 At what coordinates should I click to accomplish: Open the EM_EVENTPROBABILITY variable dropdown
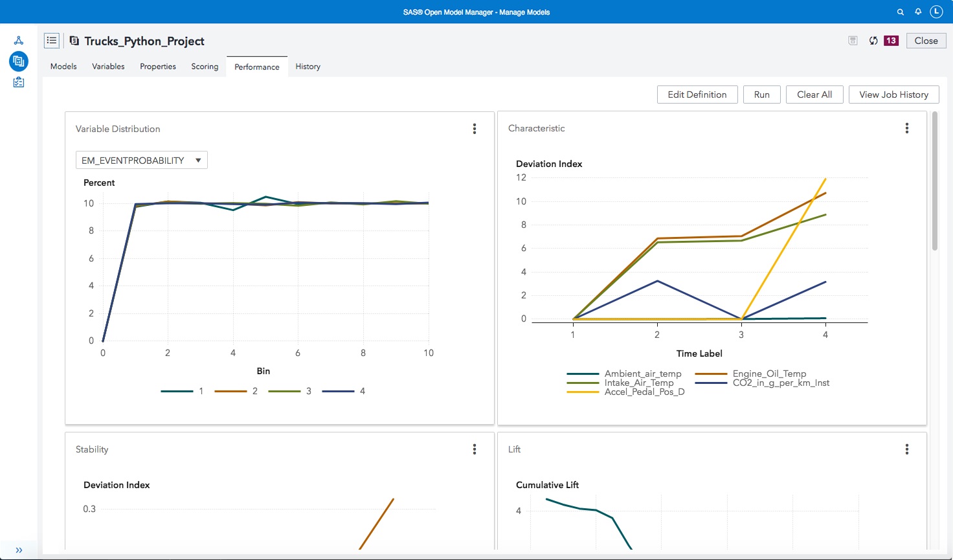142,160
